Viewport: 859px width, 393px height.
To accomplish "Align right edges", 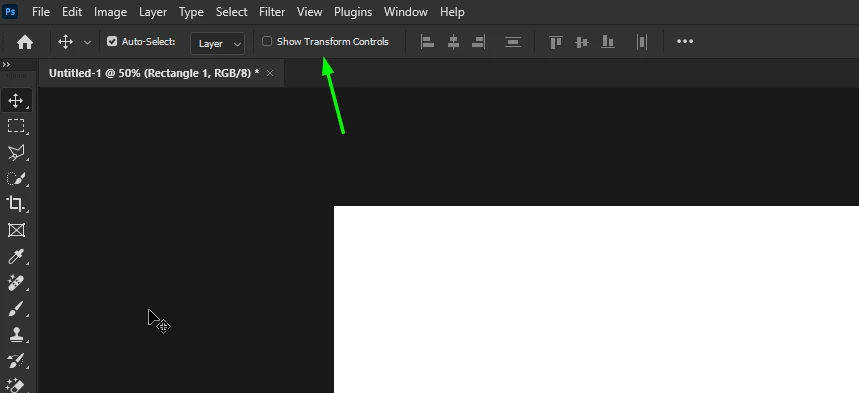I will tap(479, 42).
